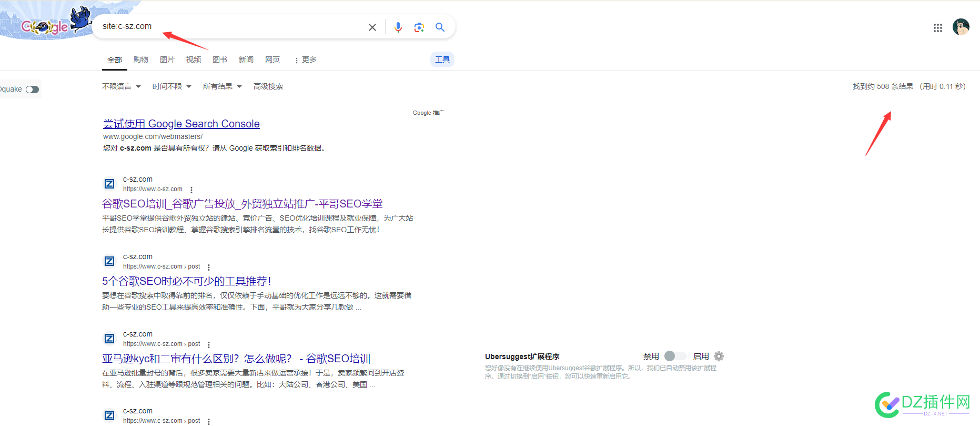This screenshot has height=426, width=980.
Task: Open 亚马逊kyc和二审有什么区别 result
Action: pyautogui.click(x=236, y=359)
